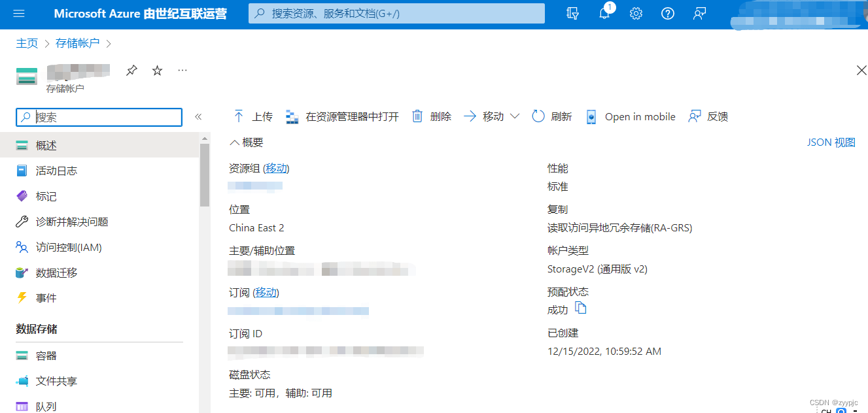
Task: Collapse the 概要 essentials section
Action: point(247,142)
